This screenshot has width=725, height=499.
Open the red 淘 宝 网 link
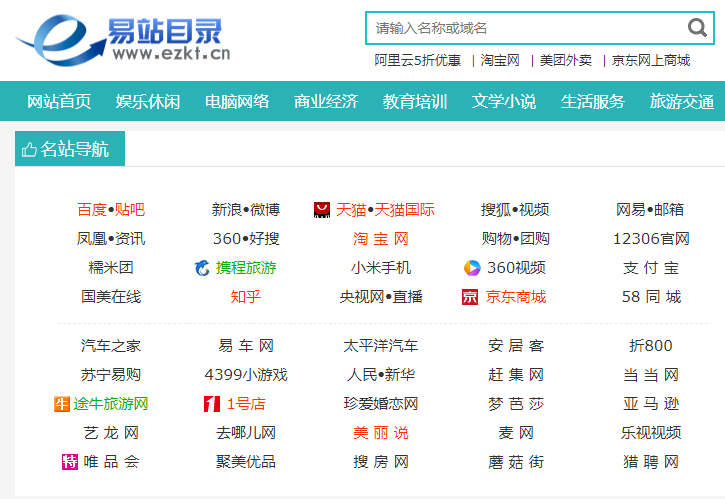tap(381, 239)
